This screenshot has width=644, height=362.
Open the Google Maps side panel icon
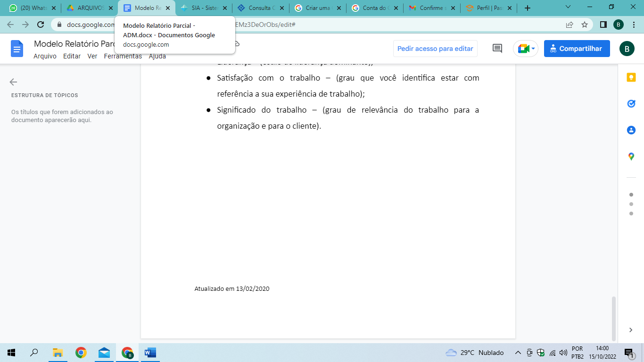(x=631, y=156)
